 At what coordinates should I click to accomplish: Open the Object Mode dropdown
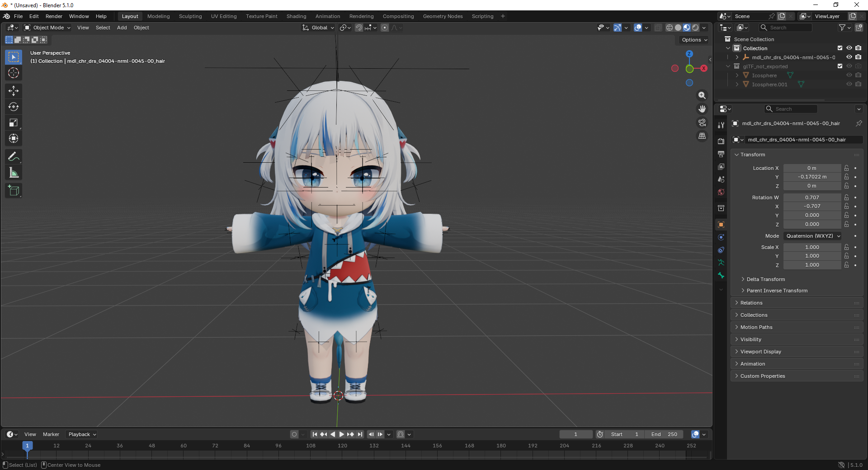coord(47,28)
